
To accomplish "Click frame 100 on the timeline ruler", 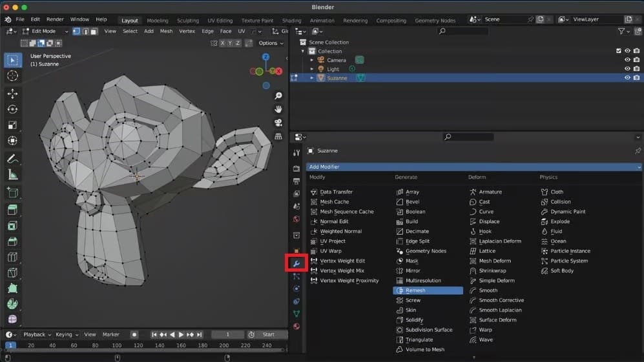I will point(117,346).
